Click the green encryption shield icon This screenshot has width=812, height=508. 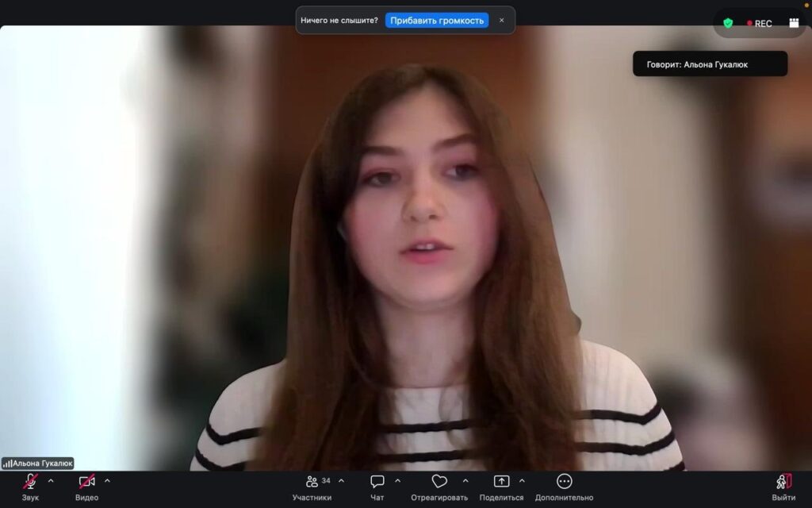728,23
